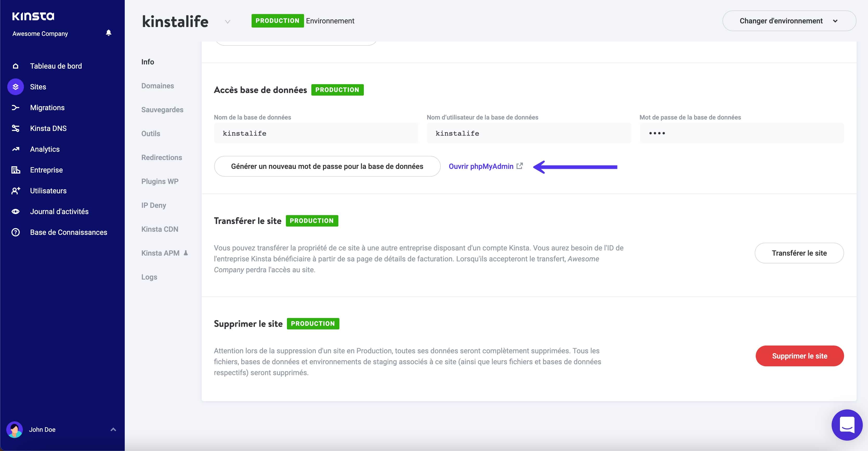Click the Kinsta APM beta flask icon

186,253
